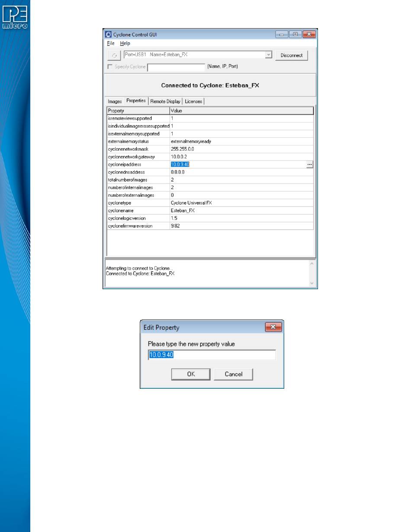Click the log panel scroll up arrow
Image resolution: width=411 pixels, height=532 pixels.
[312, 264]
